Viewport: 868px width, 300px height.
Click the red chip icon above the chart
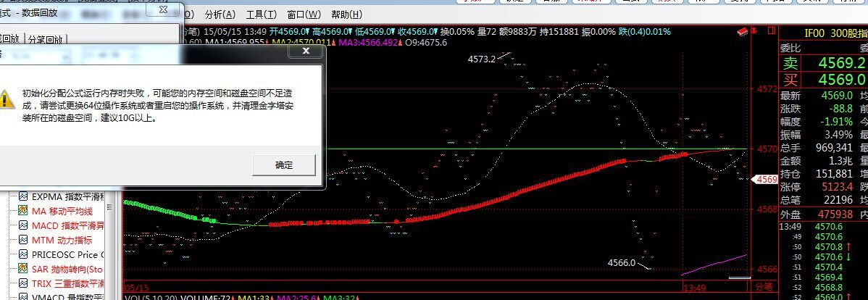click(743, 32)
